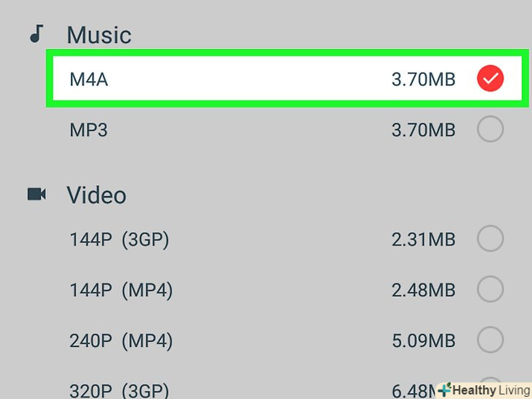The image size is (532, 399).
Task: Tap the 144P (MP4) video option
Action: coord(121,290)
